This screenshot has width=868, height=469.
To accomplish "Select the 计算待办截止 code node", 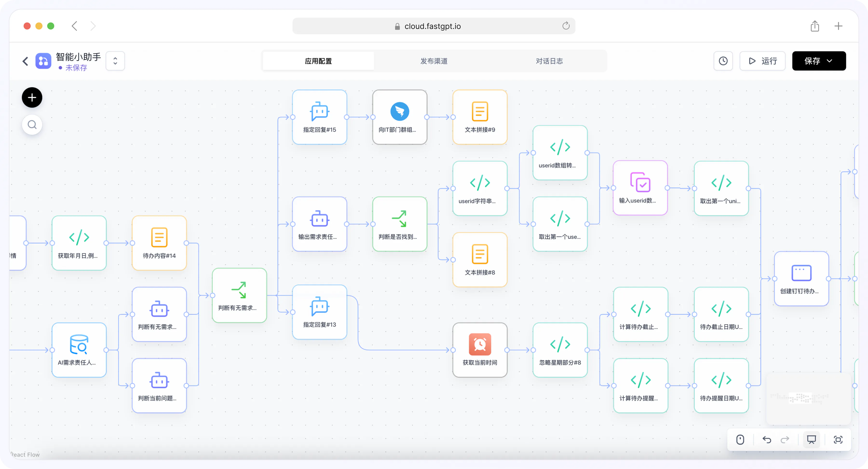I will tap(641, 314).
